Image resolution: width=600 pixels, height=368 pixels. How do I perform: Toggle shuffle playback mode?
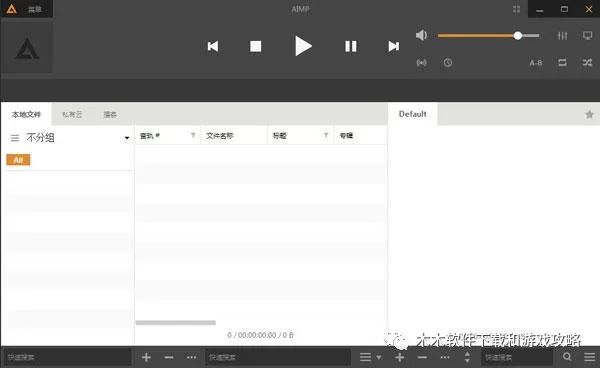[587, 62]
